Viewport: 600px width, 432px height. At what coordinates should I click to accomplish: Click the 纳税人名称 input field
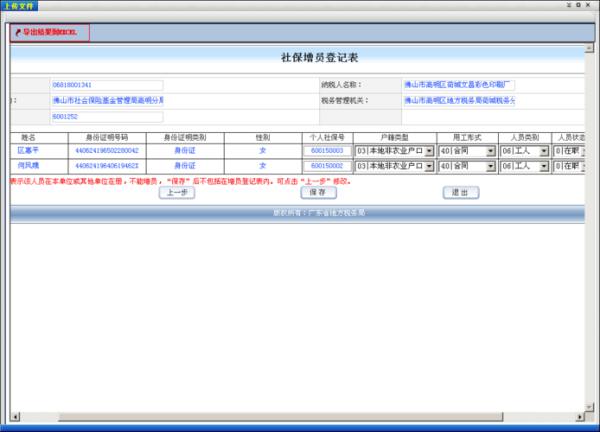click(458, 85)
